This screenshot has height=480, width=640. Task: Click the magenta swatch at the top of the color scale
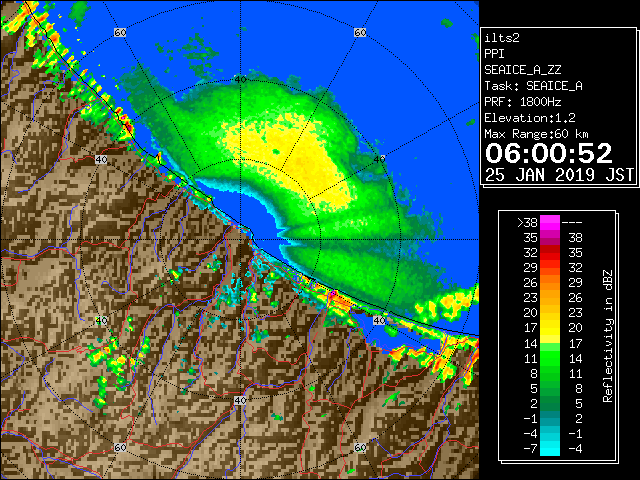coord(550,223)
